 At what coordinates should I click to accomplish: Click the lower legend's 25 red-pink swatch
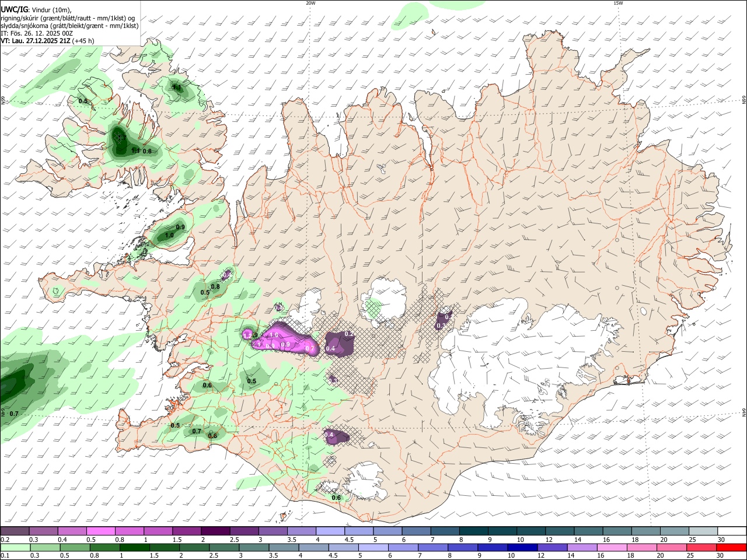click(700, 548)
